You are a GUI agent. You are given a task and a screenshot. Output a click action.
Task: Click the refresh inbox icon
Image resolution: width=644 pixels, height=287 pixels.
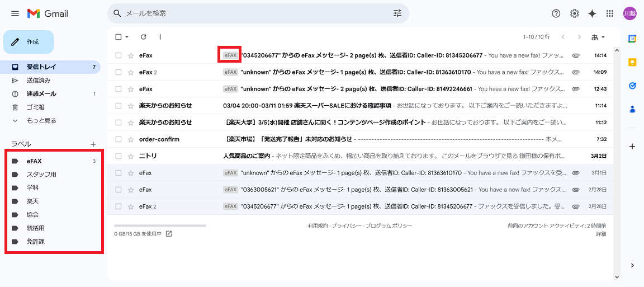click(144, 37)
